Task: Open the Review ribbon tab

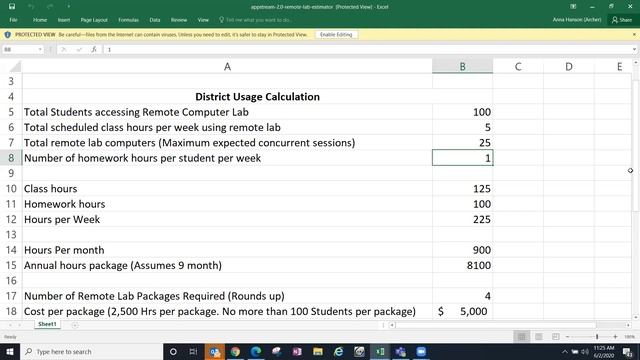Action: (179, 20)
